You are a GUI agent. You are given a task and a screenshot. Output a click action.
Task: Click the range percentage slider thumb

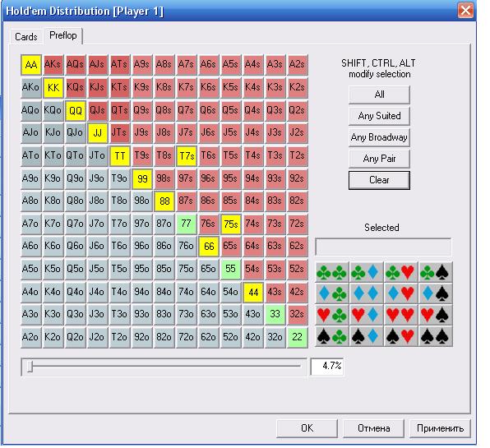[x=30, y=366]
